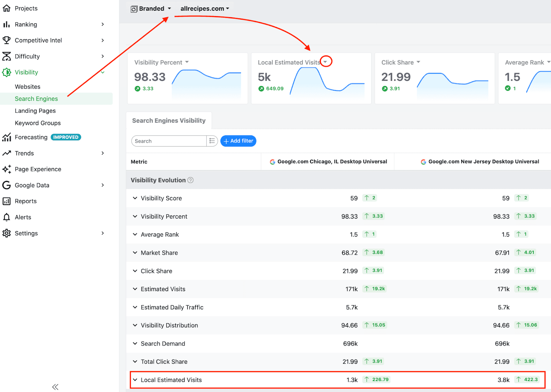Click the Visibility Evolution help icon
The image size is (551, 392).
[190, 180]
